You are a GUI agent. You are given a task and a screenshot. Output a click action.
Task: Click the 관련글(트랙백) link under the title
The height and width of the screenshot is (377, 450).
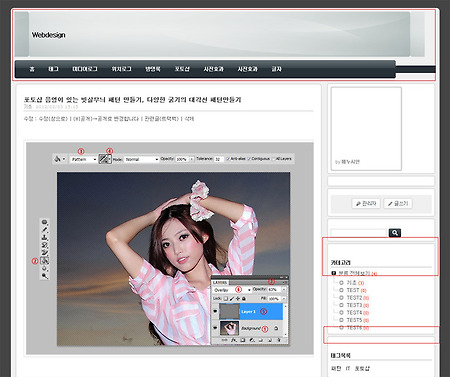161,119
